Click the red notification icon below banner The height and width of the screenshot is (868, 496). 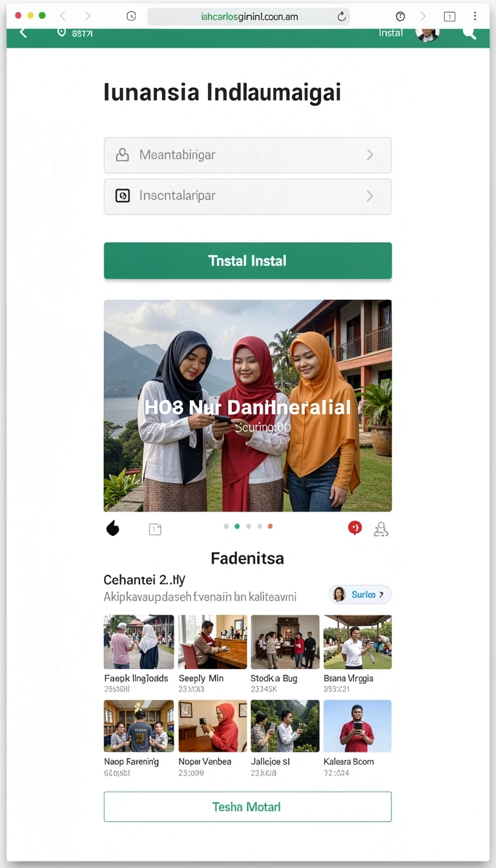pos(355,528)
